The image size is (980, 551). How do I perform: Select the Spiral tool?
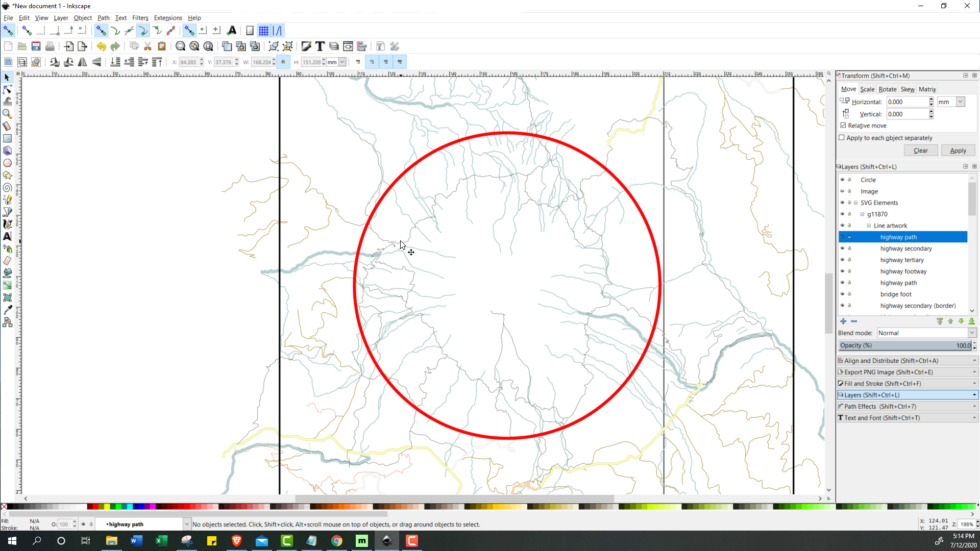coord(8,187)
